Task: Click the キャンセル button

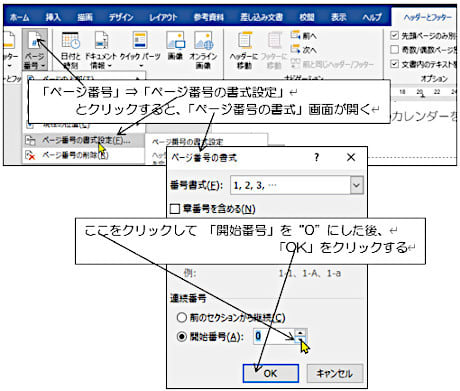Action: [x=334, y=373]
